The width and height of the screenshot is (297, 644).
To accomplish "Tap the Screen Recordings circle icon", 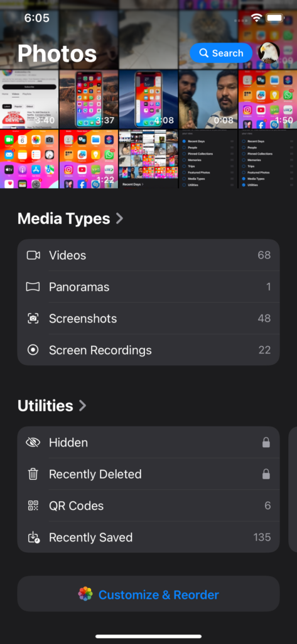I will click(x=33, y=350).
